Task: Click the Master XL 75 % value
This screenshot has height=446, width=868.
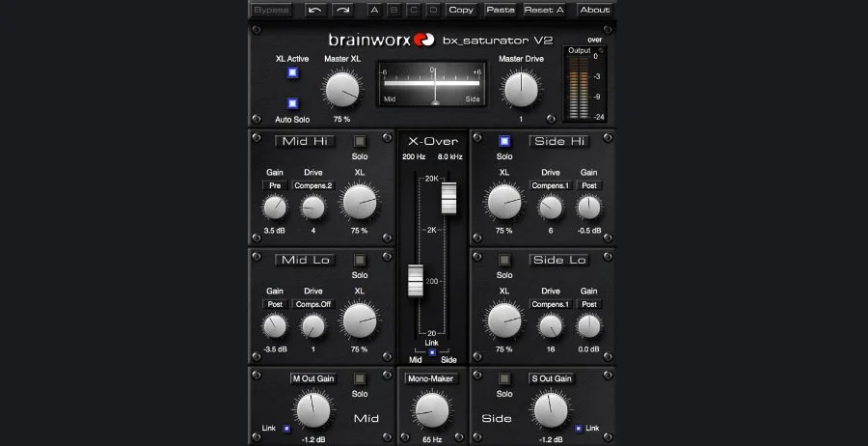Action: click(341, 119)
